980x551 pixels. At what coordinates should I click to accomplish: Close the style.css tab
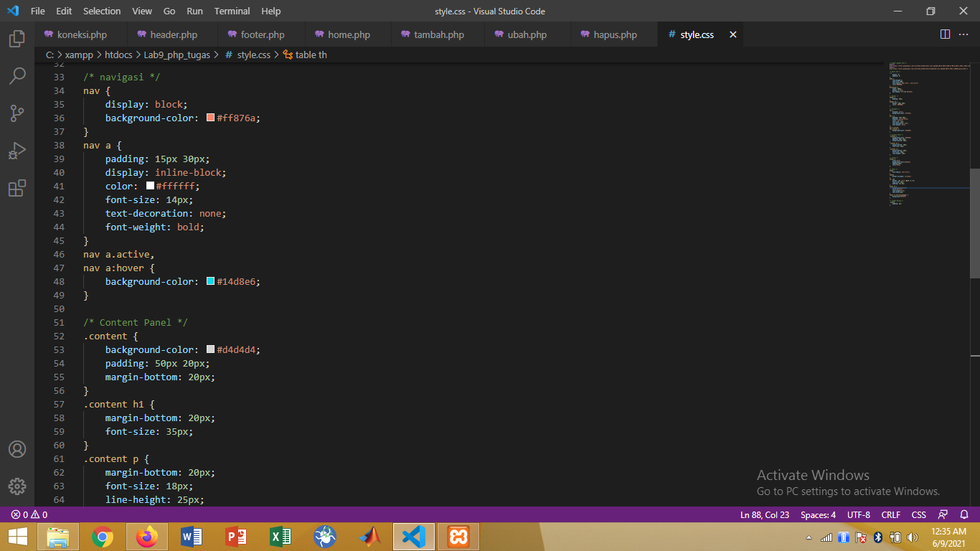[732, 34]
